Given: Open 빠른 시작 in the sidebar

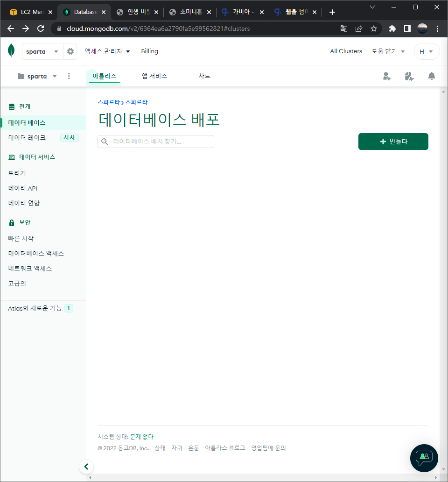Looking at the screenshot, I should [21, 239].
